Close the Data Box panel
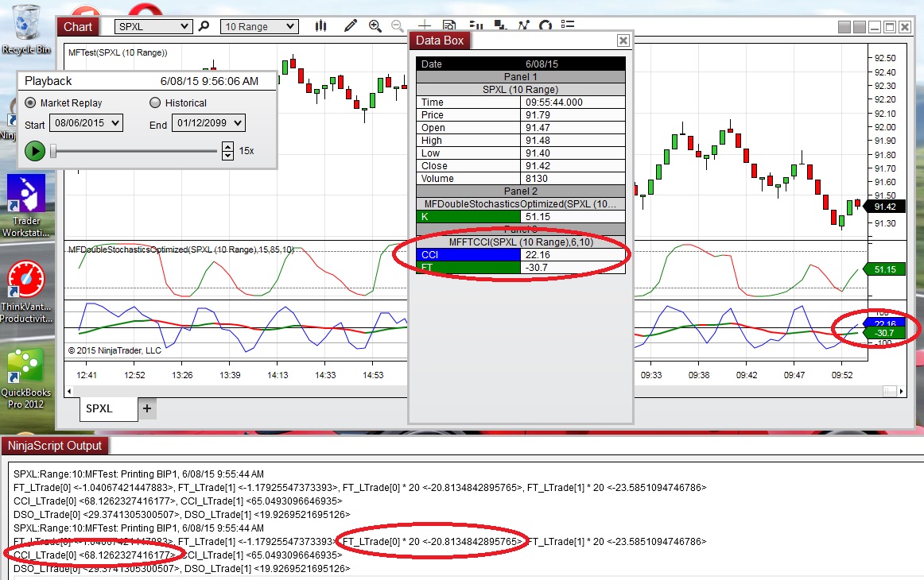 623,41
